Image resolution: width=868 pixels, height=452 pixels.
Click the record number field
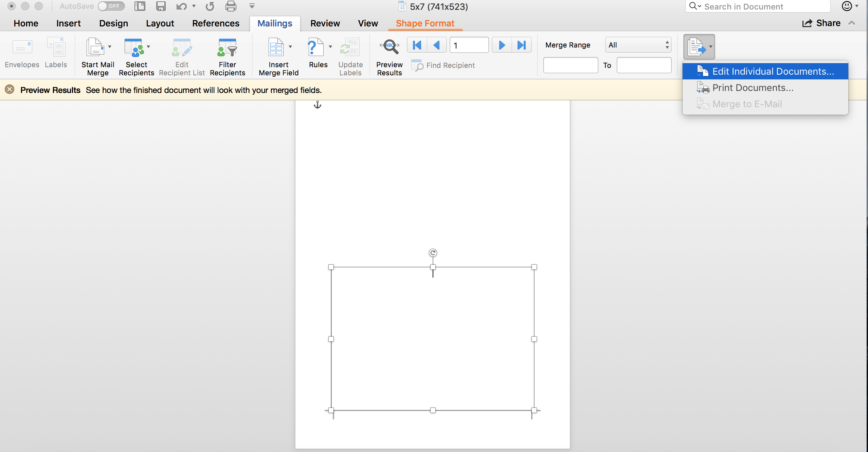coord(469,45)
